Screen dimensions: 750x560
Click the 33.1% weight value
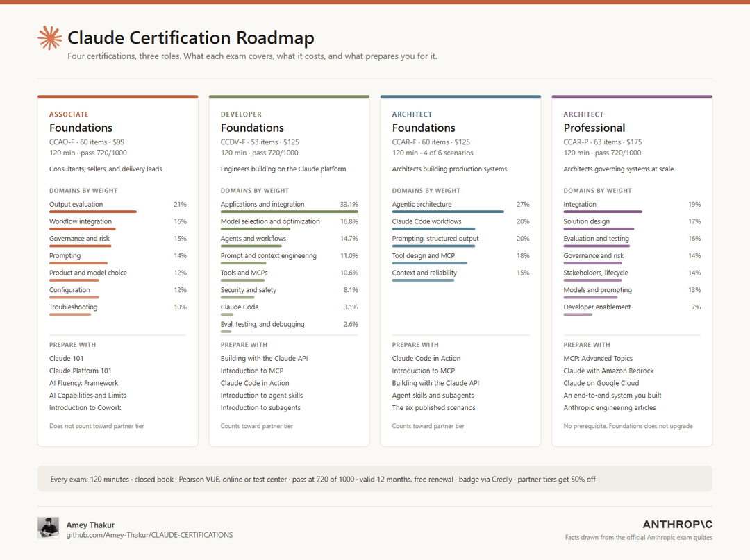click(349, 205)
